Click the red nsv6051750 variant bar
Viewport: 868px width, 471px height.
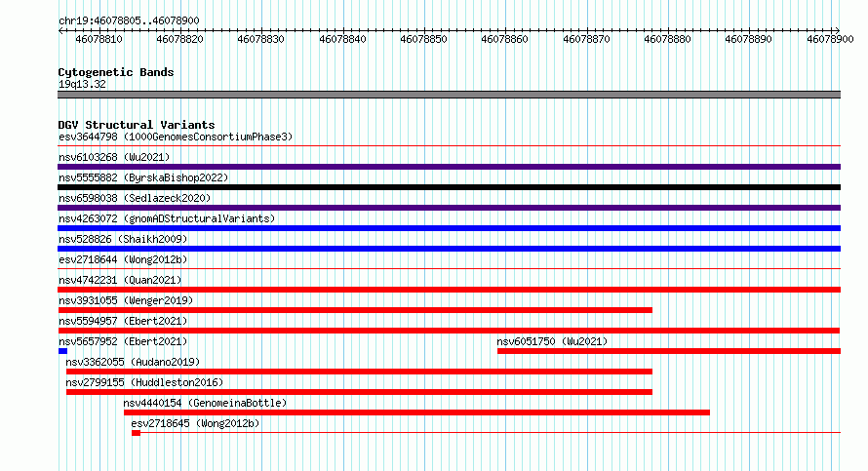(669, 351)
